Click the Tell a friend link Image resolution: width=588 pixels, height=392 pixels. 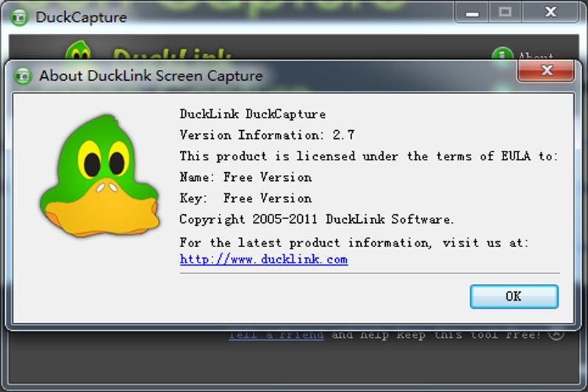[276, 334]
